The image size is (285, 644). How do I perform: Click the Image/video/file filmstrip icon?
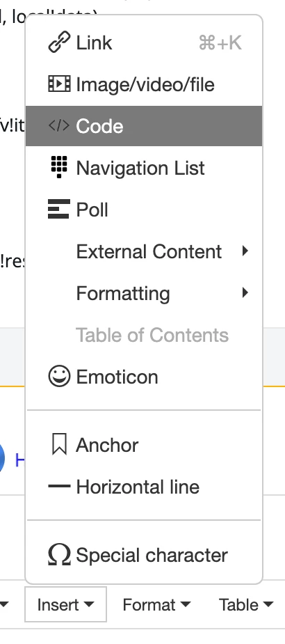(x=59, y=84)
